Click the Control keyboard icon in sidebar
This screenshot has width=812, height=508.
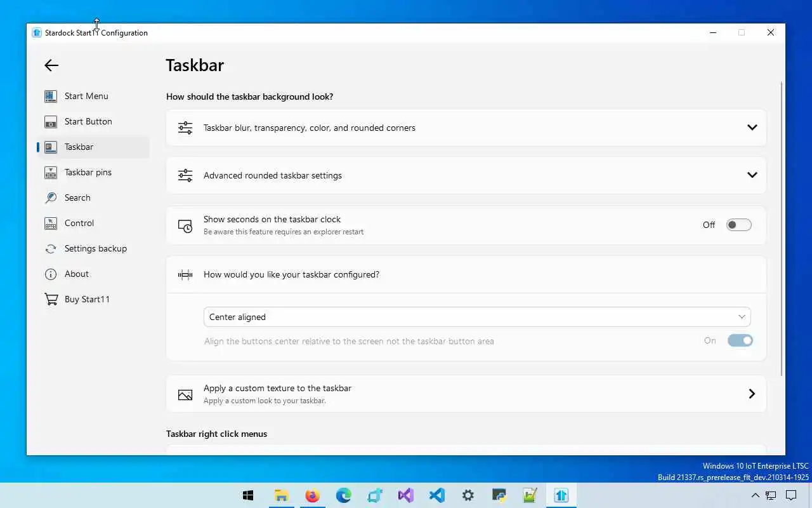[x=51, y=223]
